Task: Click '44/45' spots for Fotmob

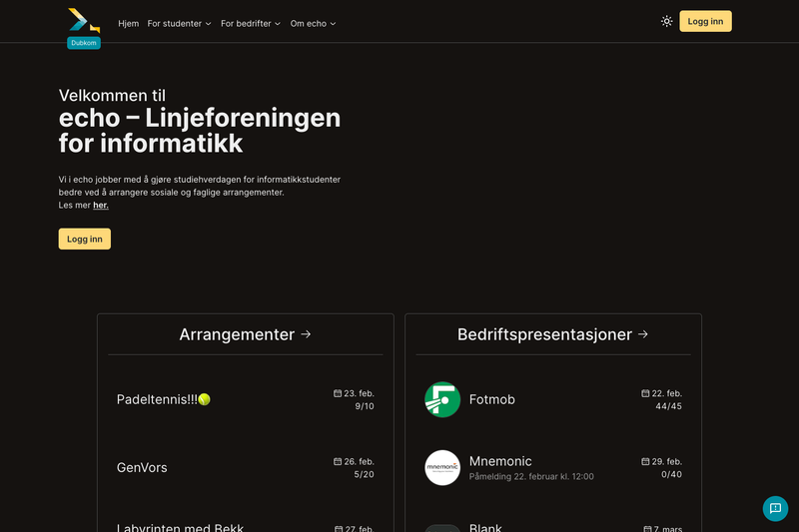Action: (668, 406)
